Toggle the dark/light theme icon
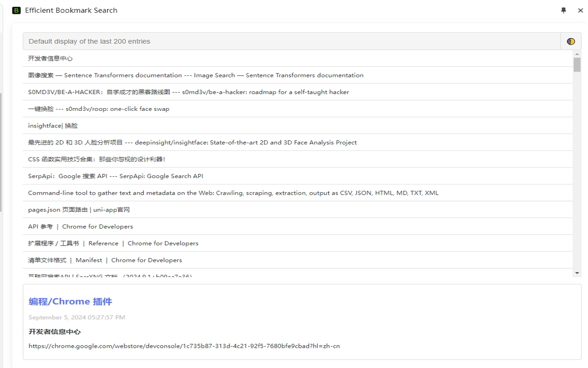The height and width of the screenshot is (368, 588). pyautogui.click(x=571, y=41)
